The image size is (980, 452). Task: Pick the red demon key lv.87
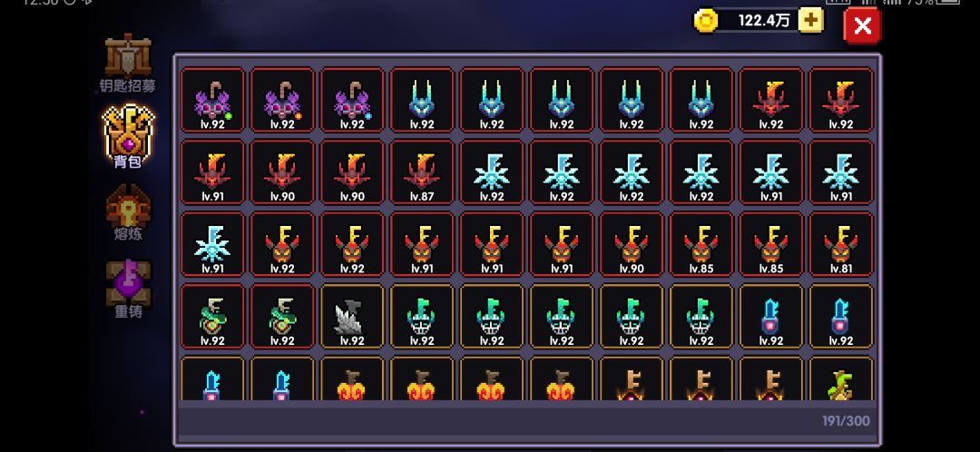click(x=422, y=172)
